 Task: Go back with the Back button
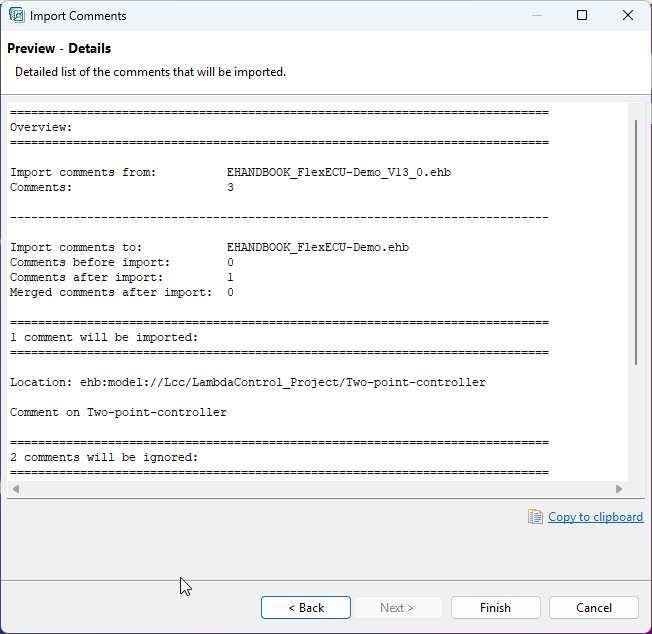coord(305,607)
